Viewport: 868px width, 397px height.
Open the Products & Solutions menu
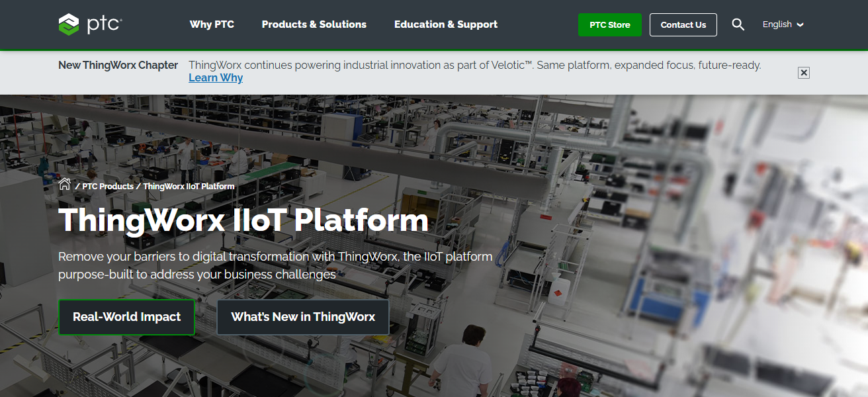point(314,24)
